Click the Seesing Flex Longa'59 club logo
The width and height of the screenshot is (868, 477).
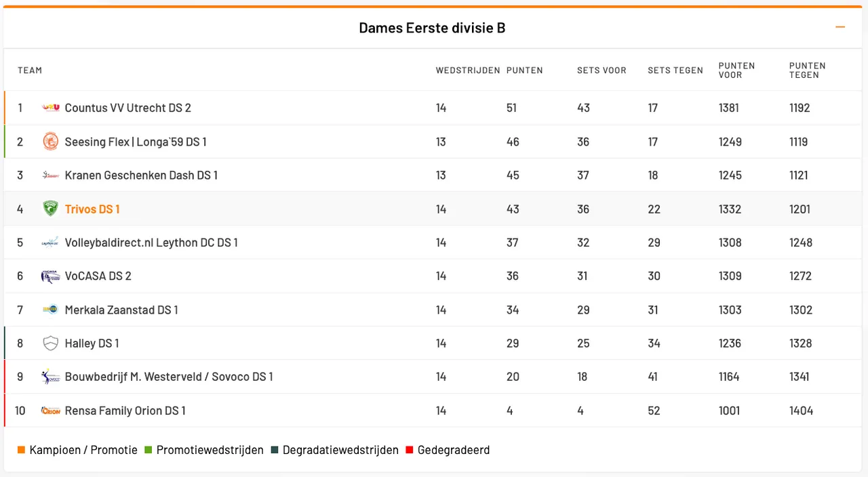[x=51, y=142]
